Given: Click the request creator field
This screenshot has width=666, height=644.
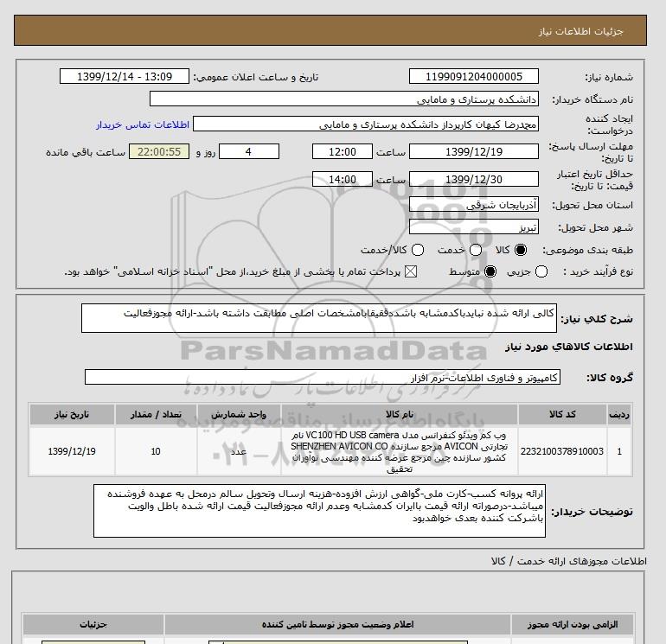Looking at the screenshot, I should 366,124.
